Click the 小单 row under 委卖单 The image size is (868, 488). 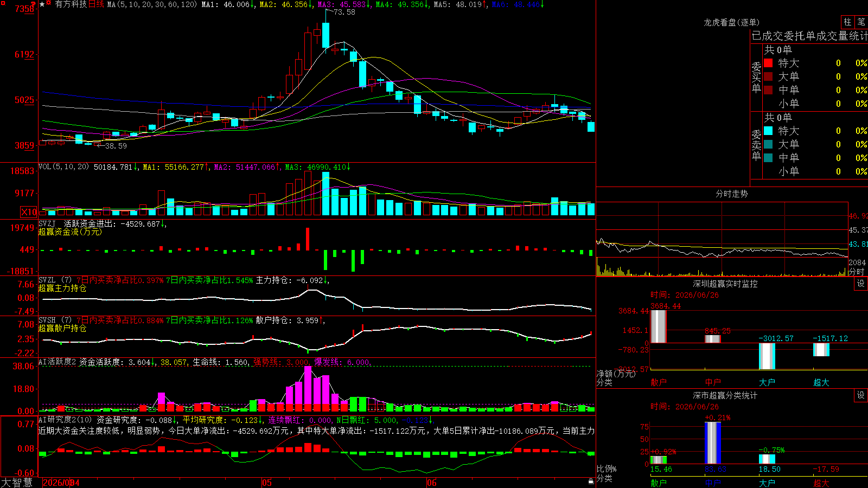tap(815, 171)
